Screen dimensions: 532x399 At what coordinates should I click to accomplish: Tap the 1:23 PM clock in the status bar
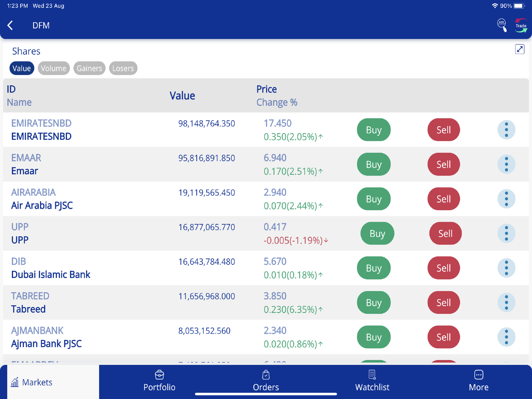(17, 6)
